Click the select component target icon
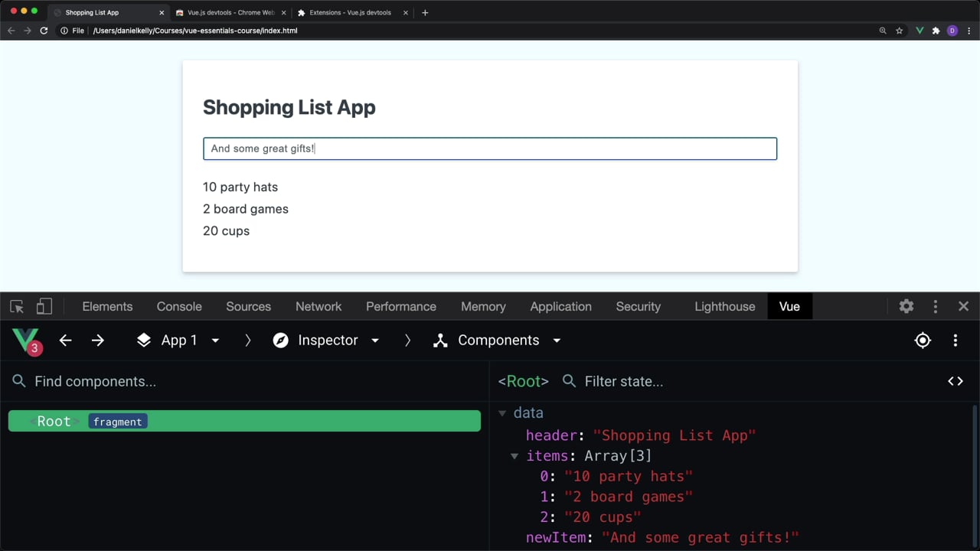This screenshot has height=551, width=980. (923, 341)
